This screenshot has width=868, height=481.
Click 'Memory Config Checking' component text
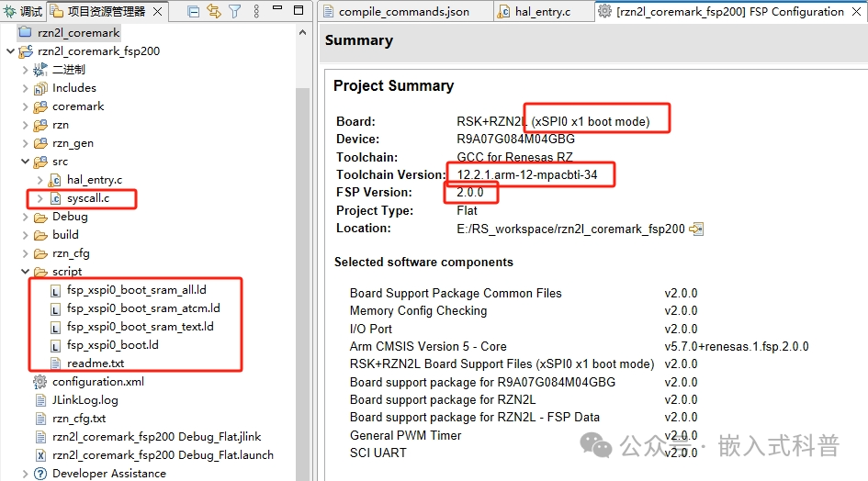pyautogui.click(x=419, y=310)
